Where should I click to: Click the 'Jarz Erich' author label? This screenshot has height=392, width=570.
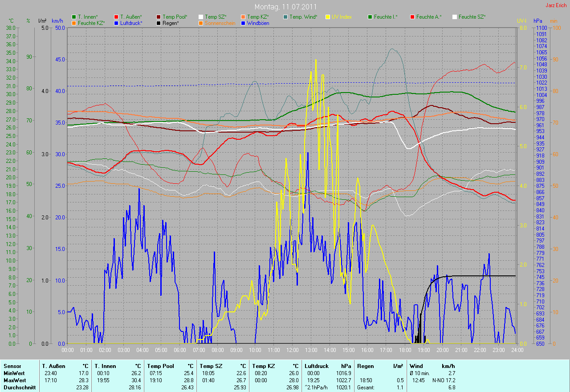coord(556,5)
